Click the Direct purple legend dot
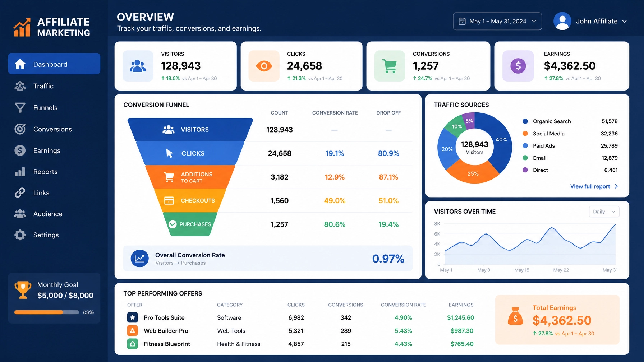Screen dimensions: 644x362 coord(525,170)
